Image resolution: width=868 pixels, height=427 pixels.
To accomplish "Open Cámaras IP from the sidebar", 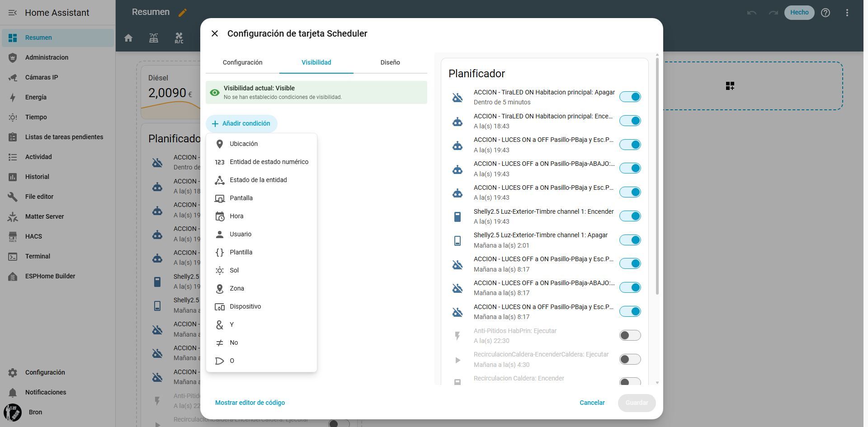I will click(58, 77).
